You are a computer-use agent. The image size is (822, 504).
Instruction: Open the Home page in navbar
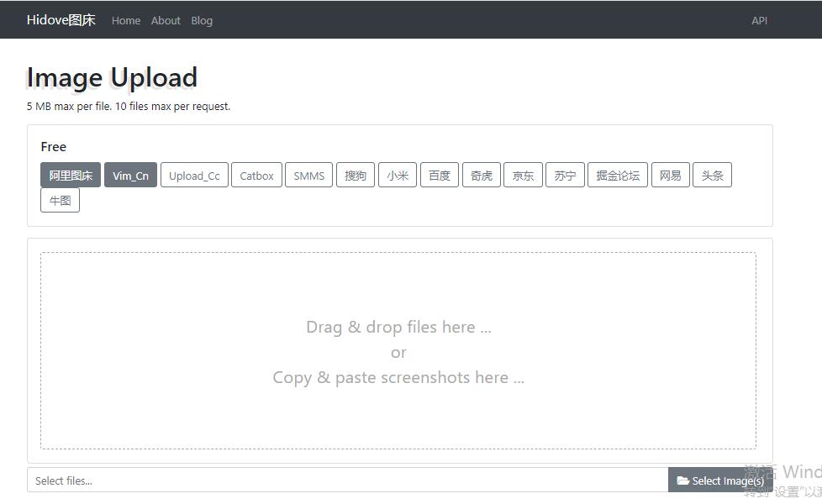[x=126, y=20]
